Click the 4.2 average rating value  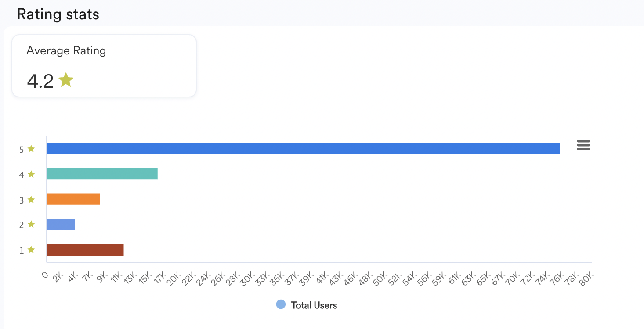coord(40,81)
